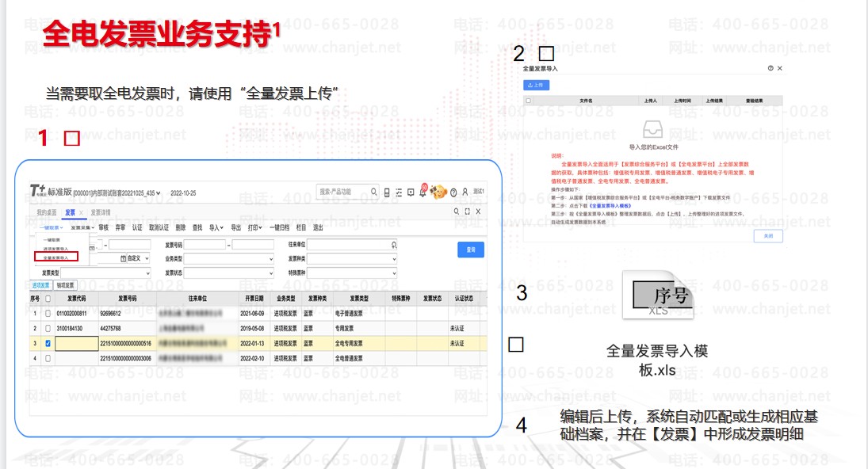Open the 自定义 date range dropdown
The height and width of the screenshot is (469, 868).
click(x=139, y=258)
